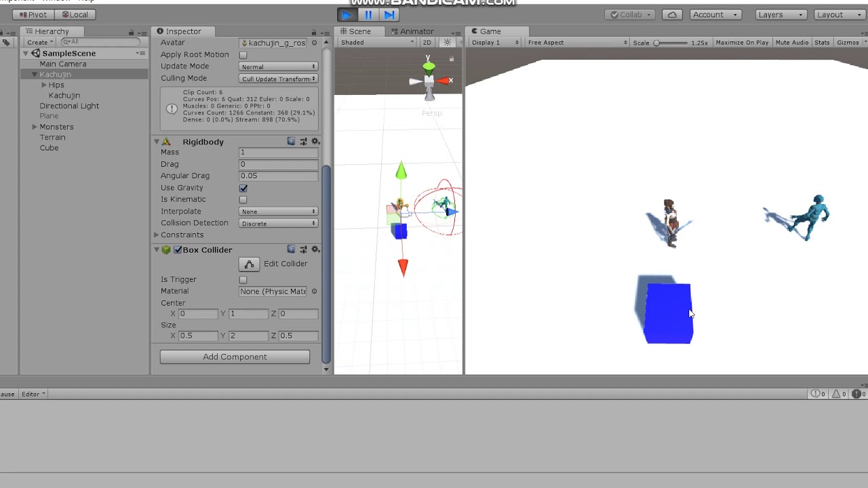Image resolution: width=868 pixels, height=488 pixels.
Task: Click the Play button in the toolbar
Action: click(x=347, y=14)
